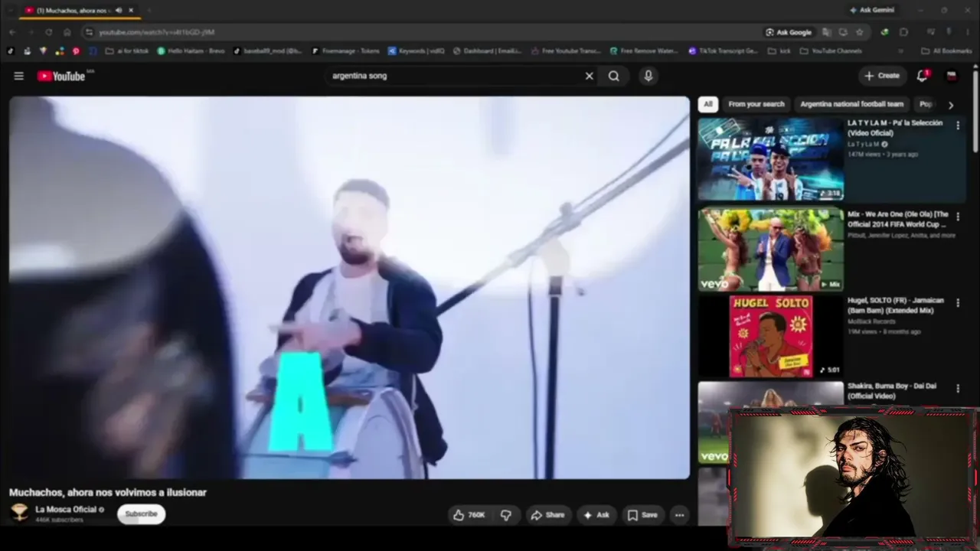Image resolution: width=980 pixels, height=551 pixels.
Task: Open the Create menu
Action: [x=882, y=76]
